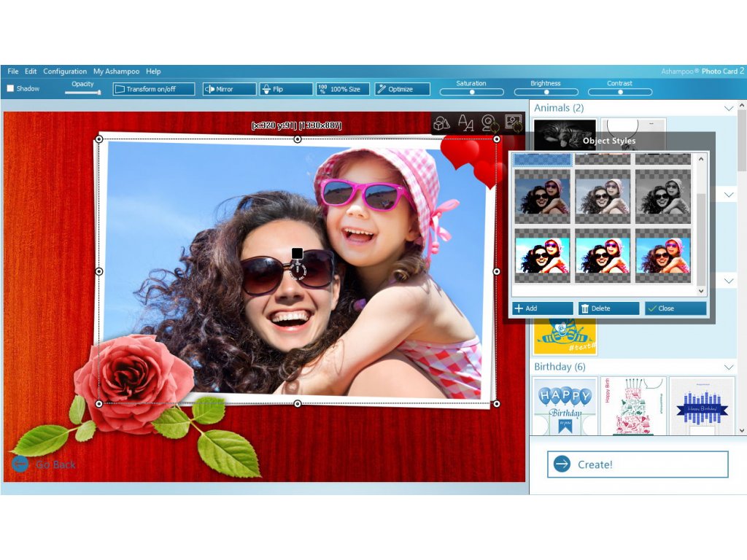This screenshot has width=747, height=560.
Task: Click the Optimize button
Action: [x=402, y=89]
